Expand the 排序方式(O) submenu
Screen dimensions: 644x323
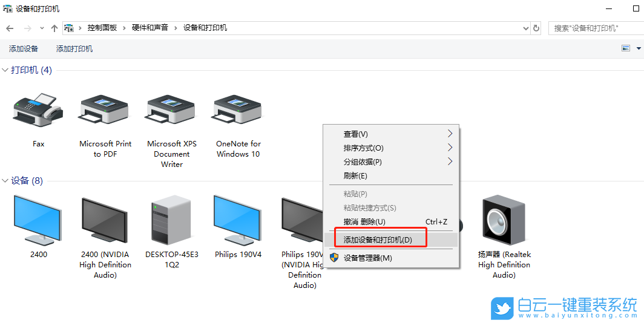392,148
